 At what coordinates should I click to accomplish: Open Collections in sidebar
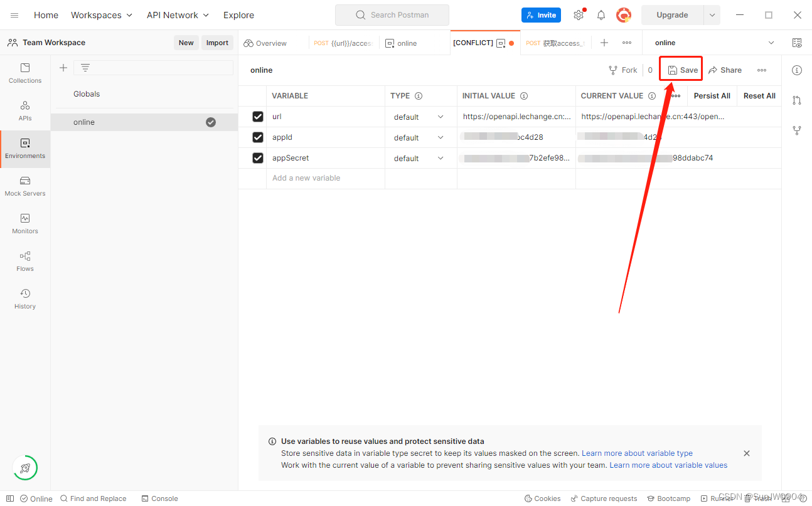click(25, 73)
